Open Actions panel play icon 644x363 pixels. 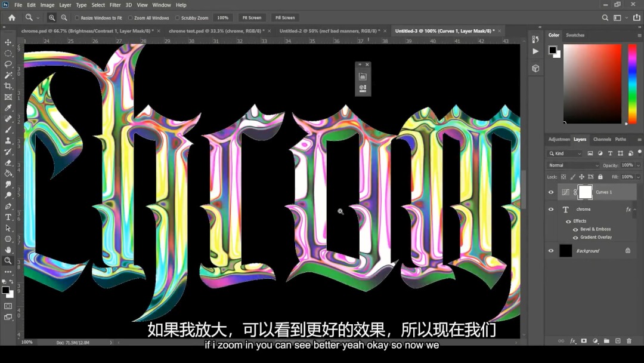coord(535,51)
